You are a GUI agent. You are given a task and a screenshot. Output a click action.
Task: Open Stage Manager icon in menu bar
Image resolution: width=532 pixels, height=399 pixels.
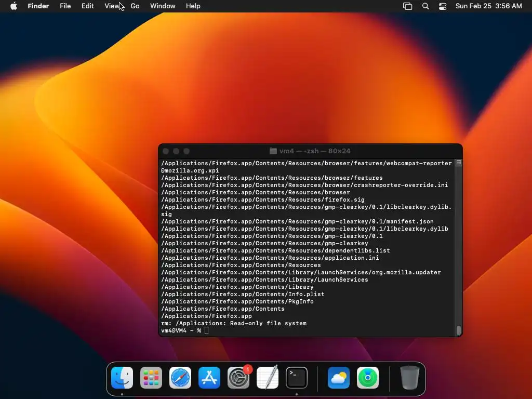click(x=407, y=6)
